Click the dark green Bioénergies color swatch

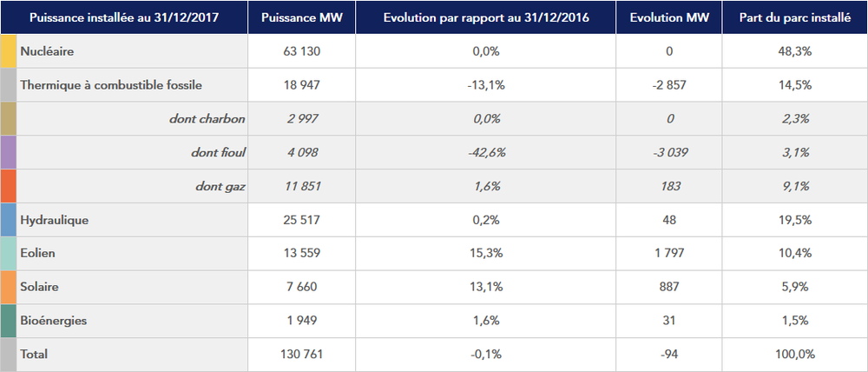tap(8, 321)
